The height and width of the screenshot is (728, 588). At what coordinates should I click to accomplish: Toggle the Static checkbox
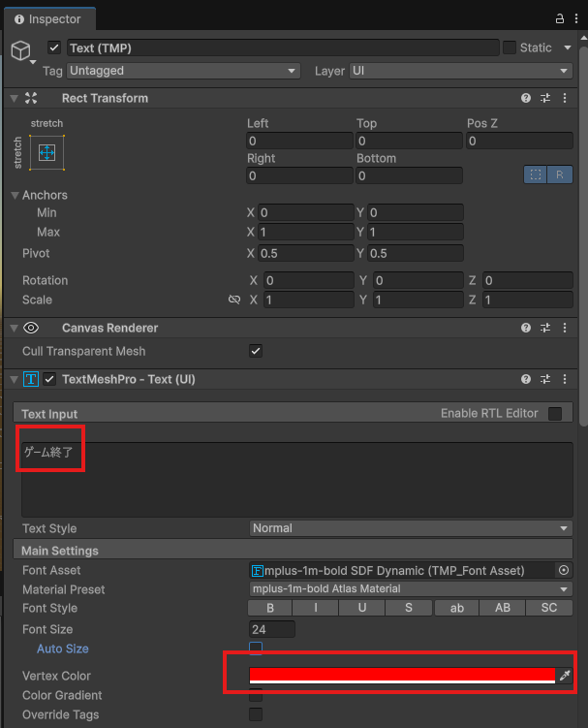click(509, 47)
